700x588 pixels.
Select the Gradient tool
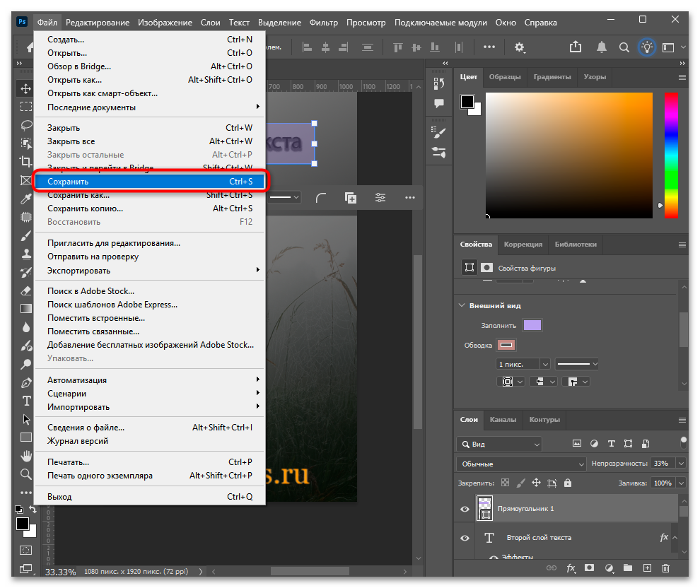click(x=26, y=309)
